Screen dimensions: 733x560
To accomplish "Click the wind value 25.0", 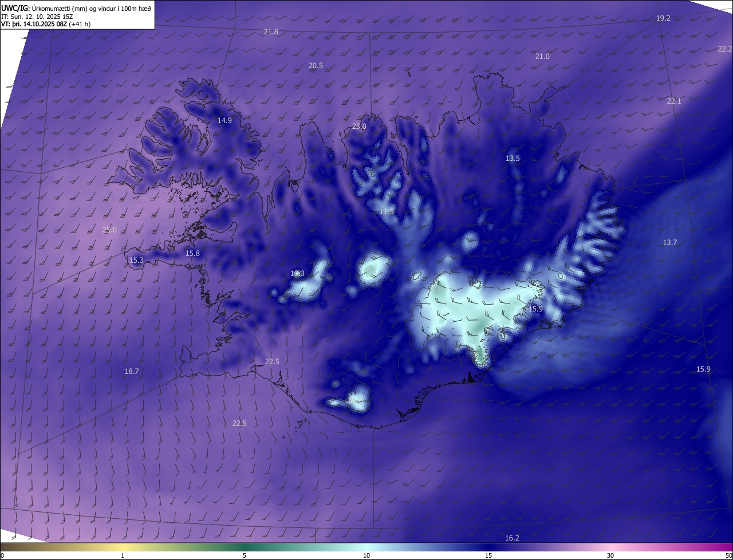I will [x=109, y=230].
